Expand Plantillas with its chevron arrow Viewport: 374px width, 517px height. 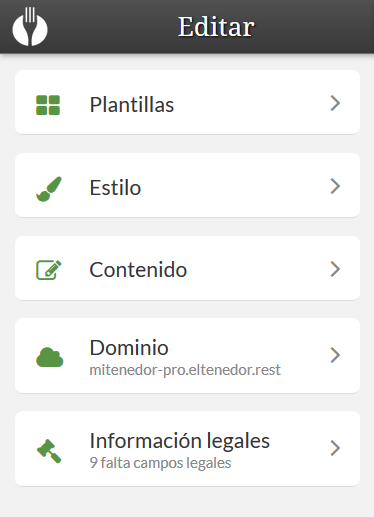[x=335, y=103]
